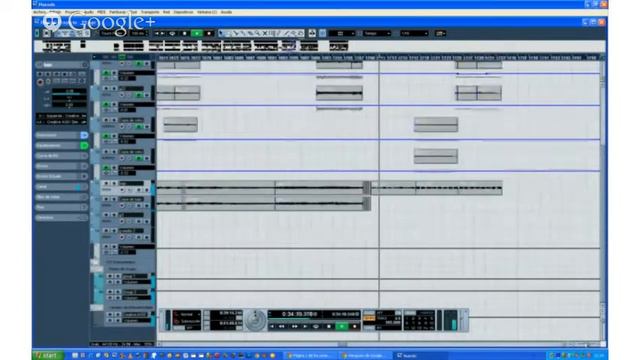This screenshot has height=360, width=640.
Task: Expand the Ecualizadores inspector section
Action: coord(61,145)
